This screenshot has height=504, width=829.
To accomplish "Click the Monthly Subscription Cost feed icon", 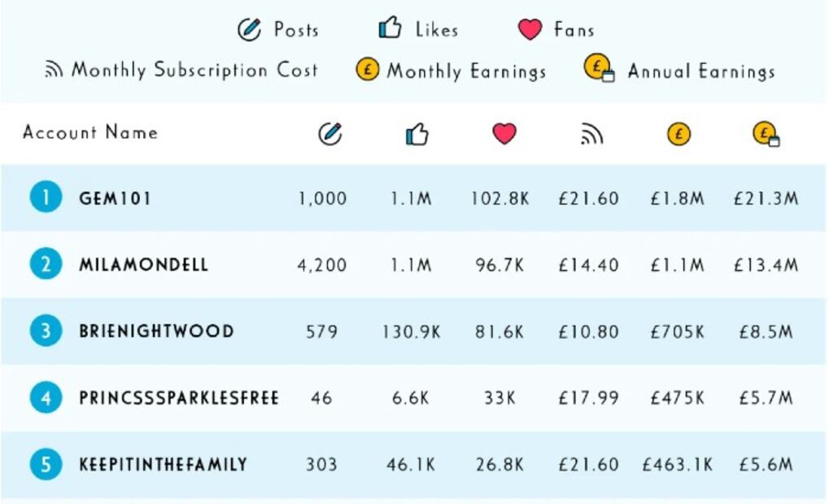I will tap(54, 69).
